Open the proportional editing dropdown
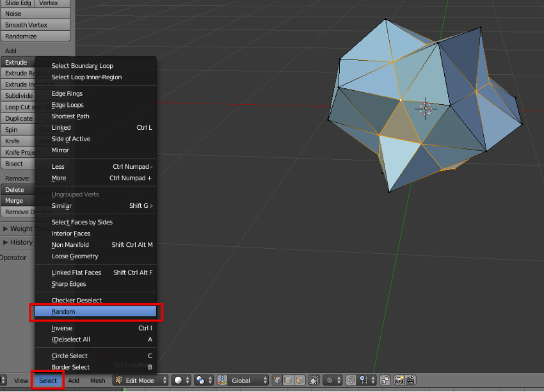Image resolution: width=544 pixels, height=392 pixels. (x=333, y=380)
